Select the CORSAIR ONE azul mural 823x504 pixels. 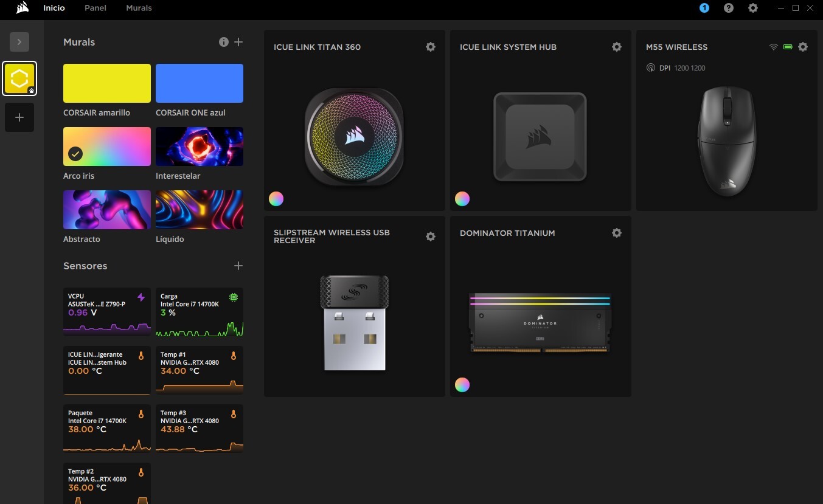point(200,83)
